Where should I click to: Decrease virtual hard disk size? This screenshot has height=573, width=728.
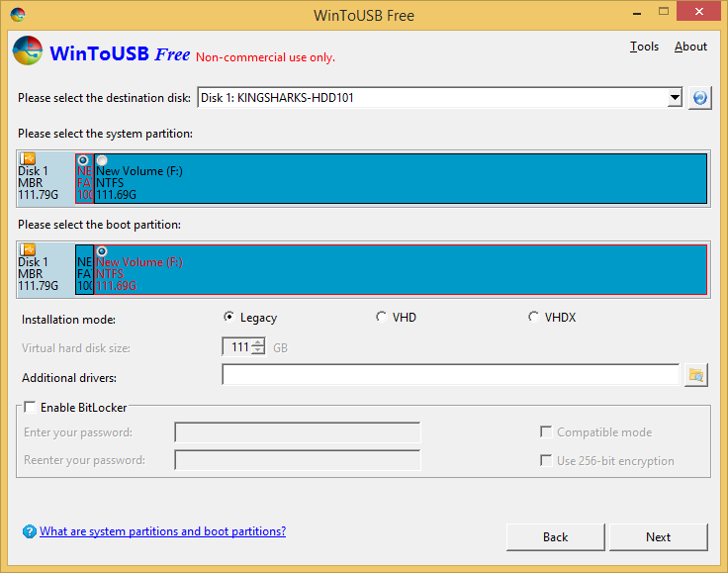258,350
